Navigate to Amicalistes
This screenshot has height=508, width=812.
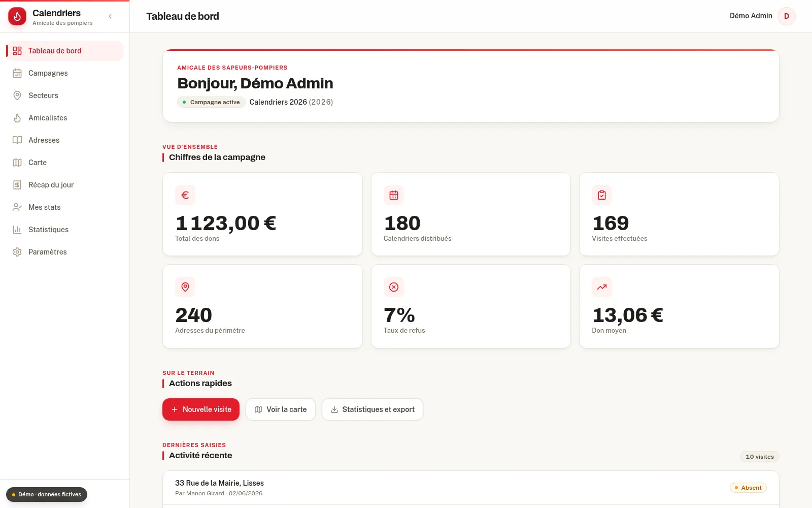coord(65,118)
